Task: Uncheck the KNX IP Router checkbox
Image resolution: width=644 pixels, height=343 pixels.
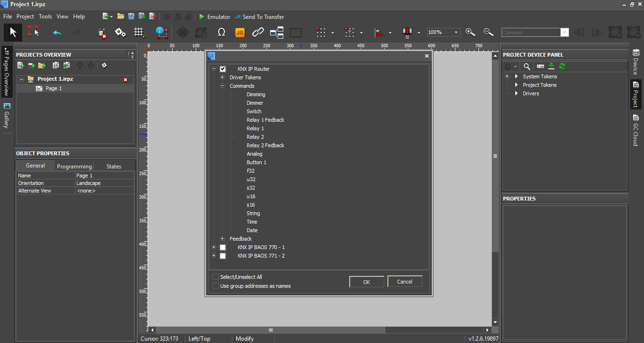Action: pyautogui.click(x=223, y=69)
